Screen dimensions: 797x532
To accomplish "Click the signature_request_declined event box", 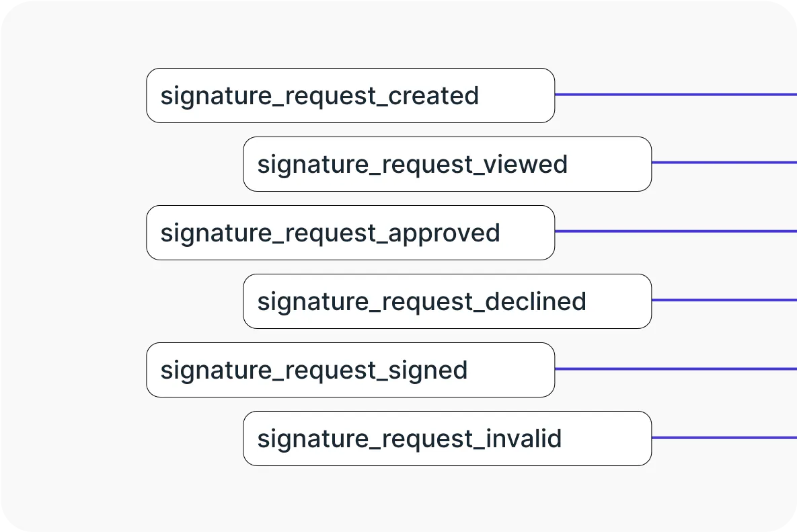I will pos(447,301).
